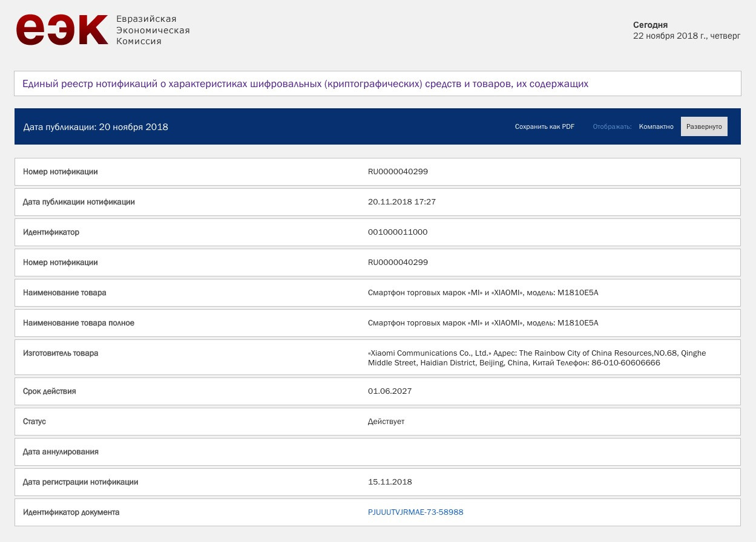756x542 pixels.
Task: Click the Наименование товара row label
Action: pyautogui.click(x=65, y=293)
